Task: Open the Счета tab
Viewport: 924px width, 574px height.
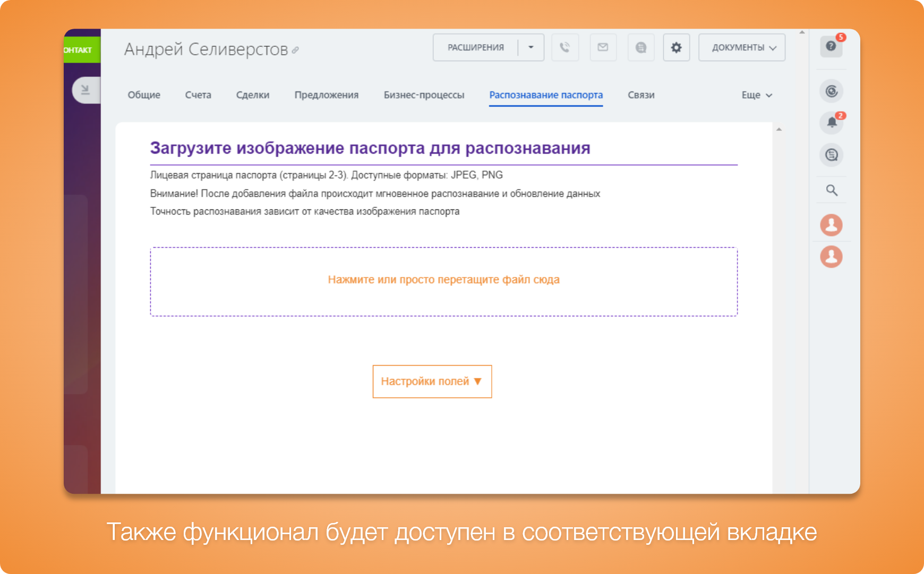Action: [x=198, y=95]
